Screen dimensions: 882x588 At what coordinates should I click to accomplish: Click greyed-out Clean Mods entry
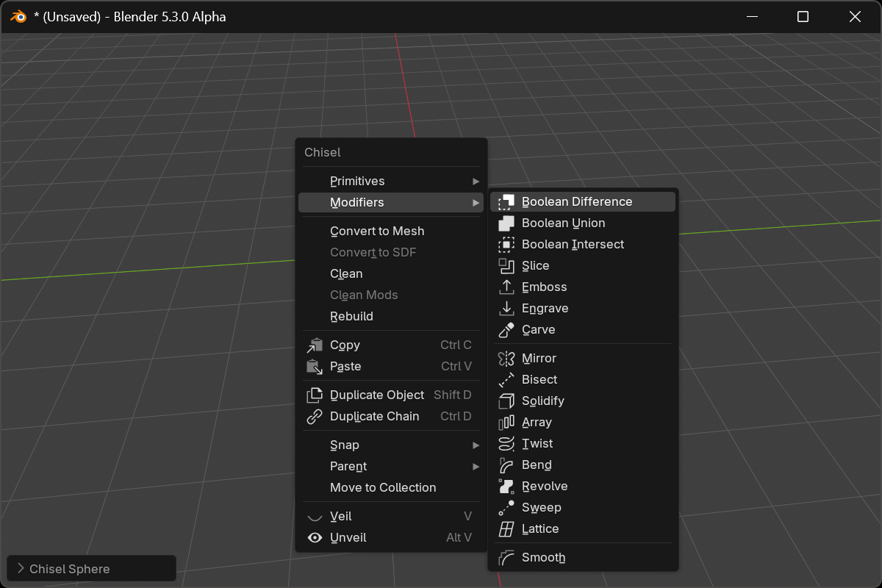click(391, 295)
